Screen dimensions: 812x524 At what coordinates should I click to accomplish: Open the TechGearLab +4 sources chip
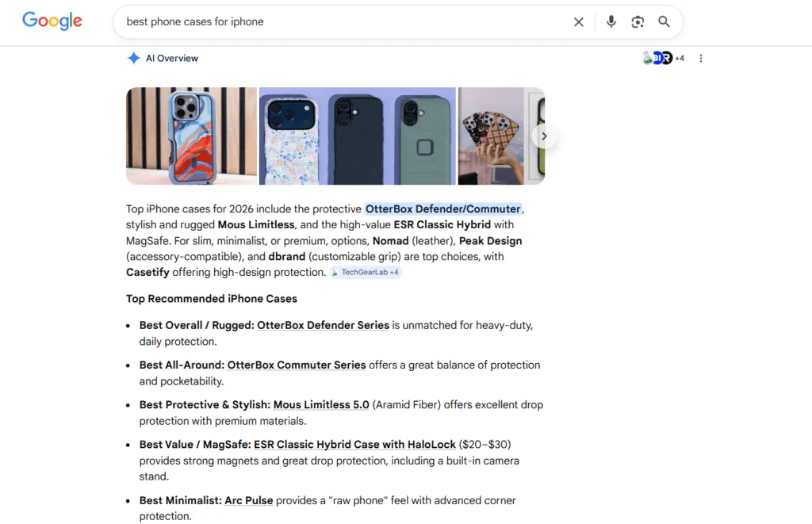366,272
